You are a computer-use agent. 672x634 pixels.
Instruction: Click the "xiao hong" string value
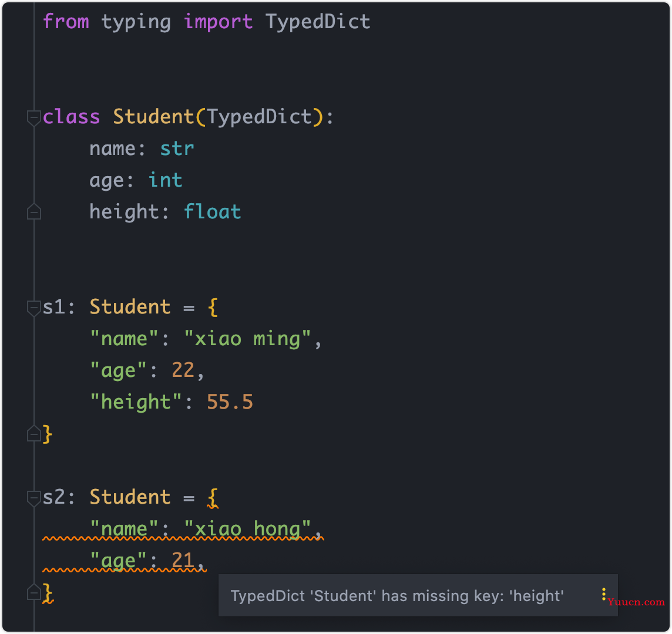[247, 530]
